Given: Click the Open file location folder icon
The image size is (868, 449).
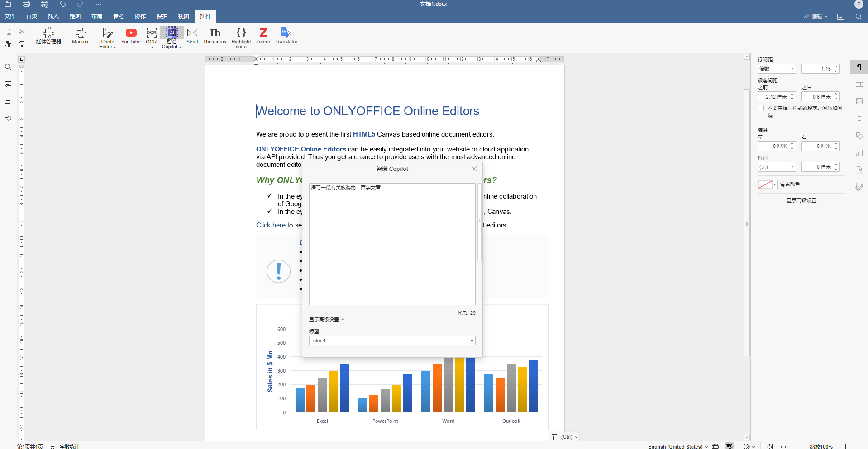Looking at the screenshot, I should [841, 17].
